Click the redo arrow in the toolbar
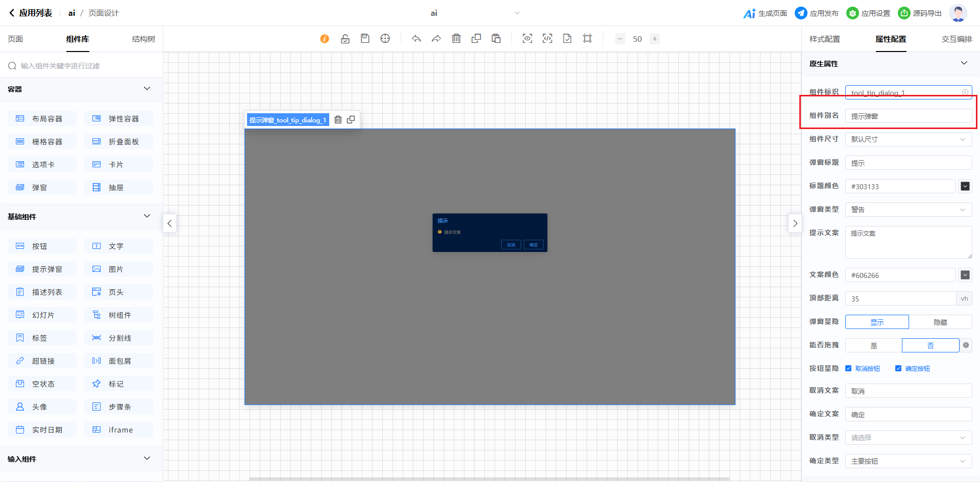 point(436,39)
